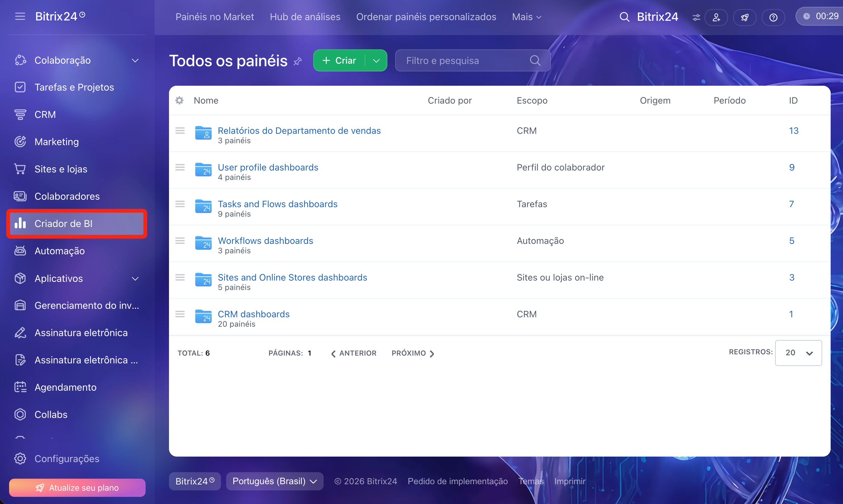Open the grid settings gear icon
This screenshot has height=504, width=843.
179,100
